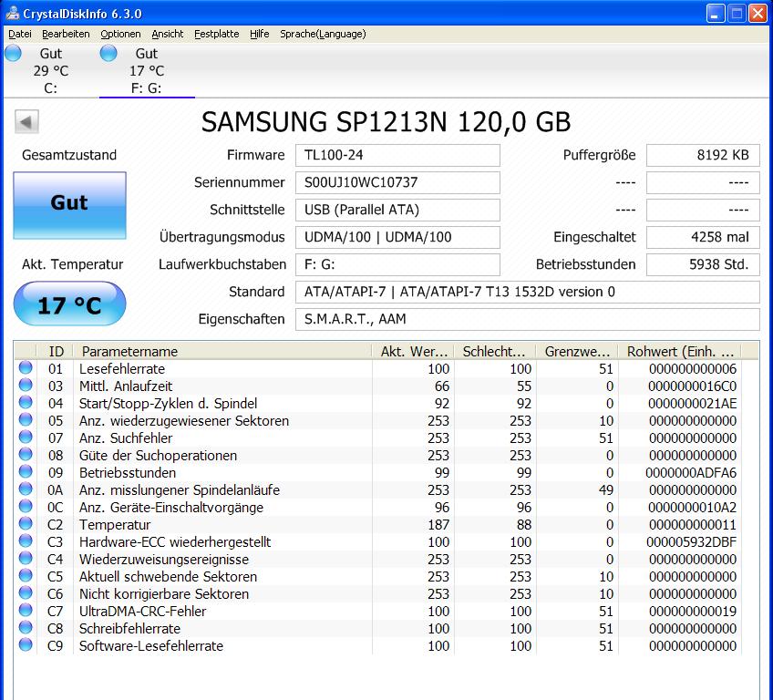Click raw value 000005932DBF
This screenshot has height=700, width=773.
(x=691, y=542)
